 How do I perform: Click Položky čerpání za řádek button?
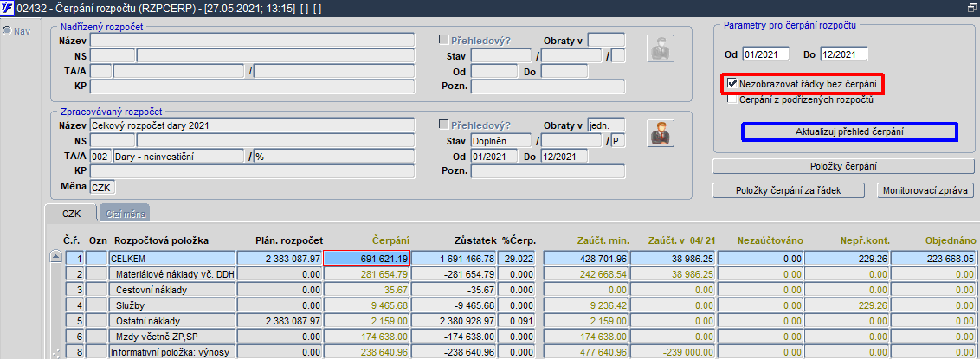[789, 190]
